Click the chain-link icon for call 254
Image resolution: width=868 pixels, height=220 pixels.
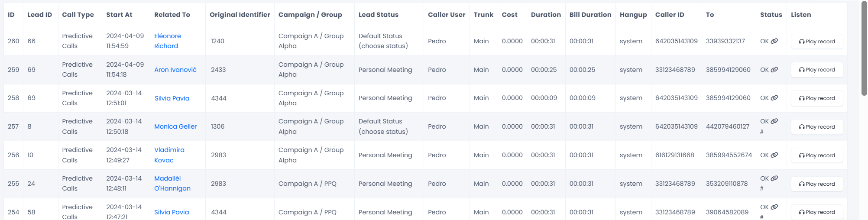tap(774, 207)
